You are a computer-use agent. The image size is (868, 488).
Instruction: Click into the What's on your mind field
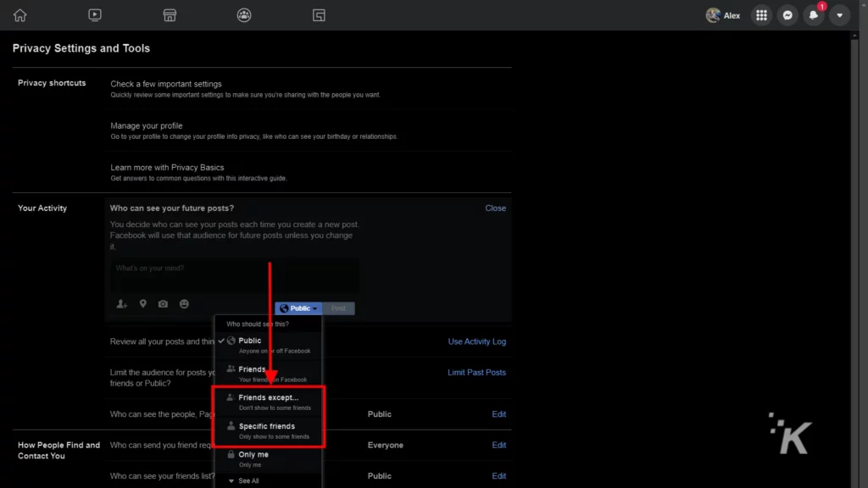pos(235,275)
